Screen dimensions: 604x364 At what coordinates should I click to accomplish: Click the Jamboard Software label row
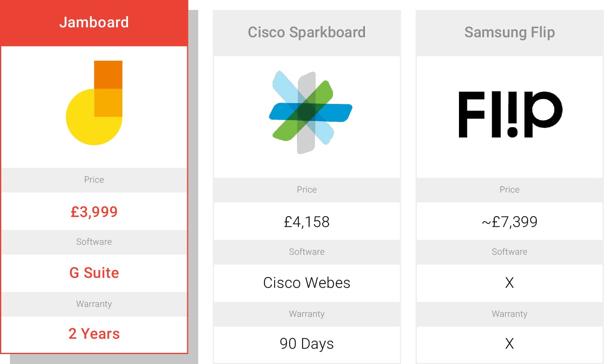(94, 242)
